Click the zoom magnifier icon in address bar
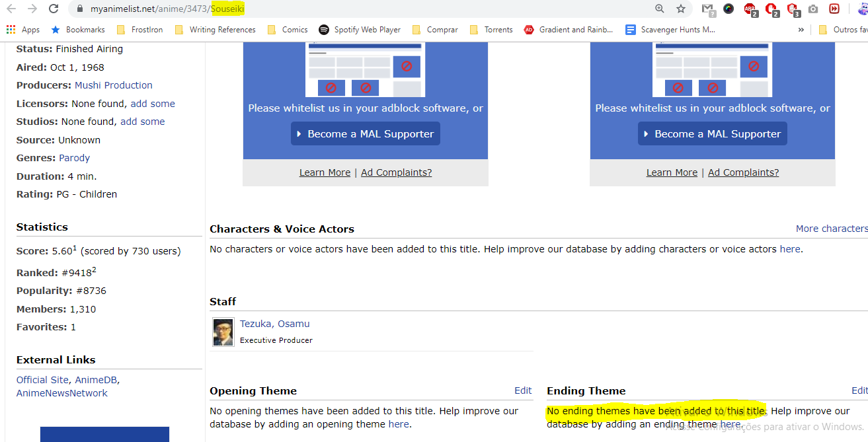This screenshot has height=442, width=868. (660, 9)
